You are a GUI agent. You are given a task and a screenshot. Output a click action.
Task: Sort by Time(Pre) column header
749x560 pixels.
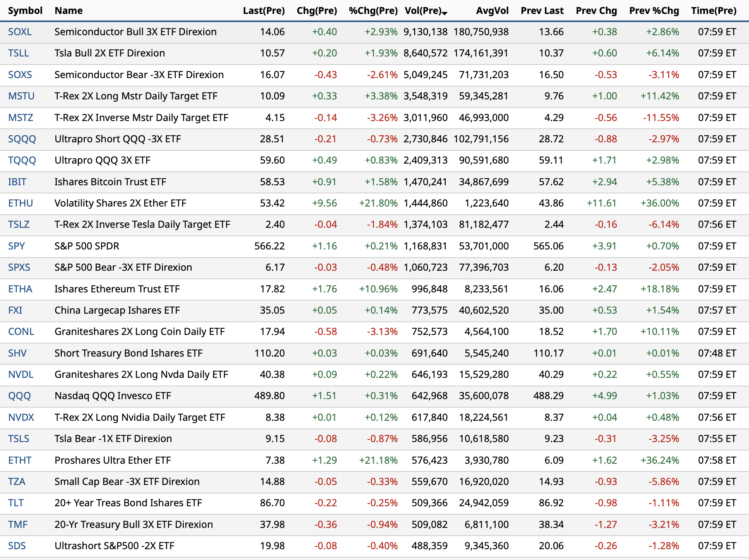point(713,10)
